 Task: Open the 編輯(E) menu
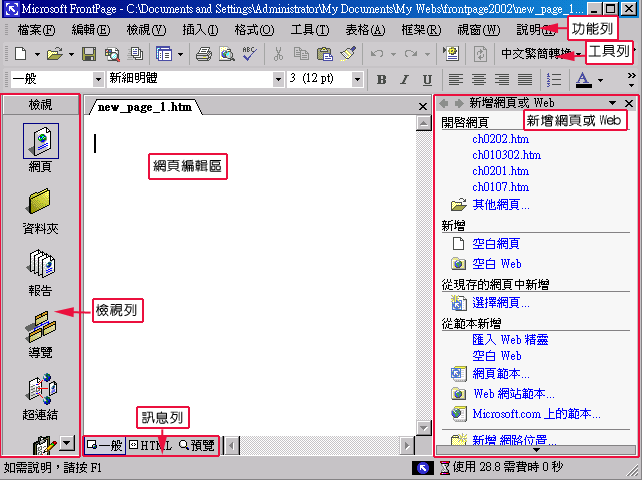(x=91, y=30)
